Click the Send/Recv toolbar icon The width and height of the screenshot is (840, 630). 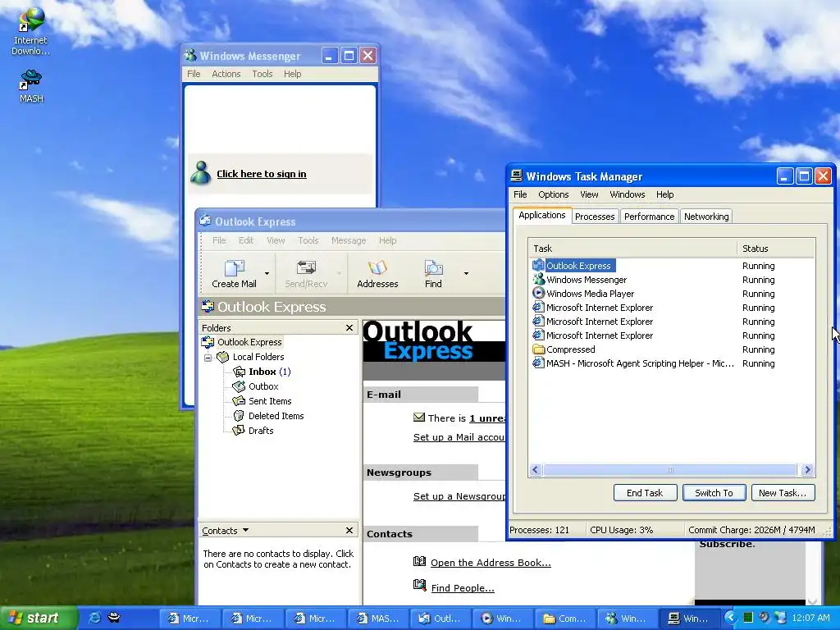pyautogui.click(x=306, y=274)
